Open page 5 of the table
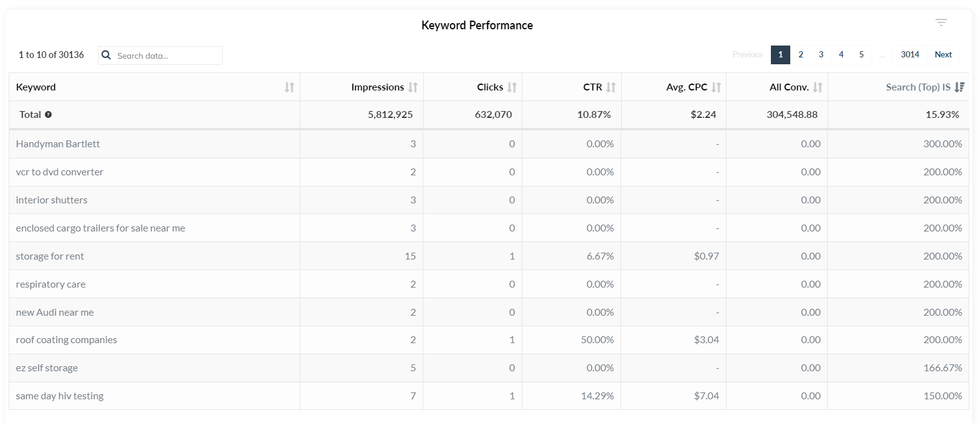 pyautogui.click(x=861, y=55)
